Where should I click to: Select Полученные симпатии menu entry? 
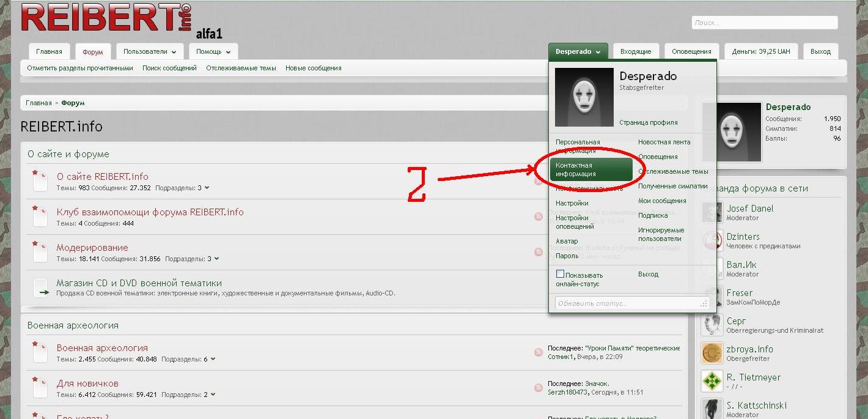[672, 186]
